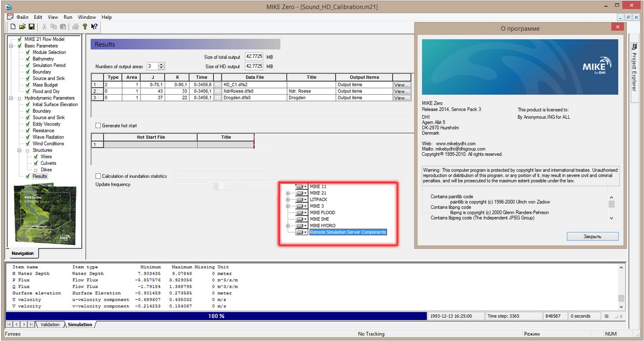The height and width of the screenshot is (341, 644).
Task: Increase the Numbers of output areas spinner
Action: pos(162,65)
